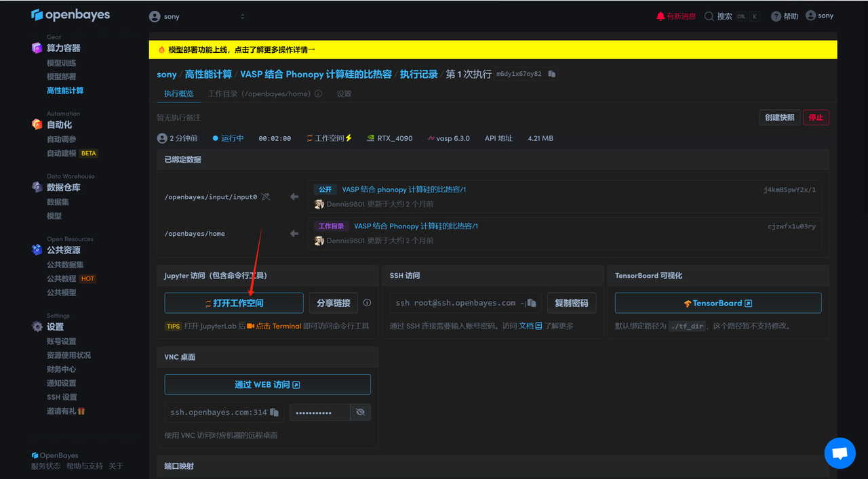Screen dimensions: 868x479
Task: Click 分享链接 button
Action: [x=334, y=303]
